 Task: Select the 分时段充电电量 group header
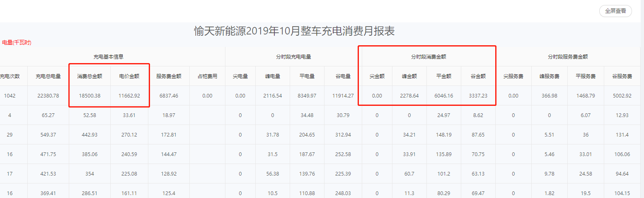(x=293, y=57)
